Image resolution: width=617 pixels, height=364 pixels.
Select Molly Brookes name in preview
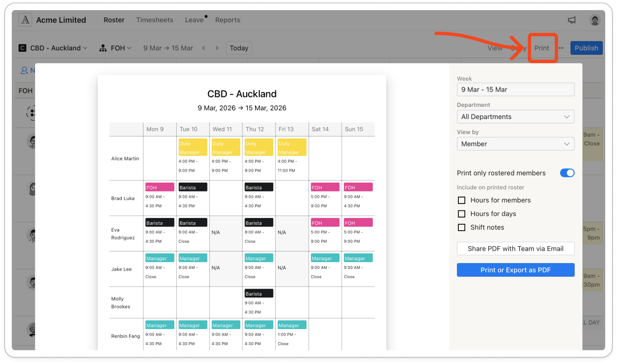click(x=120, y=303)
